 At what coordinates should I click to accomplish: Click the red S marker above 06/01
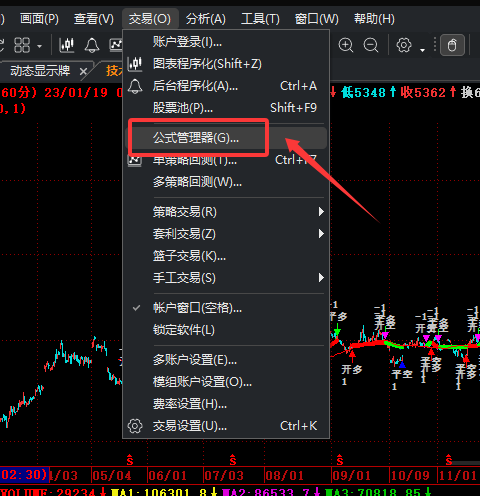[130, 460]
